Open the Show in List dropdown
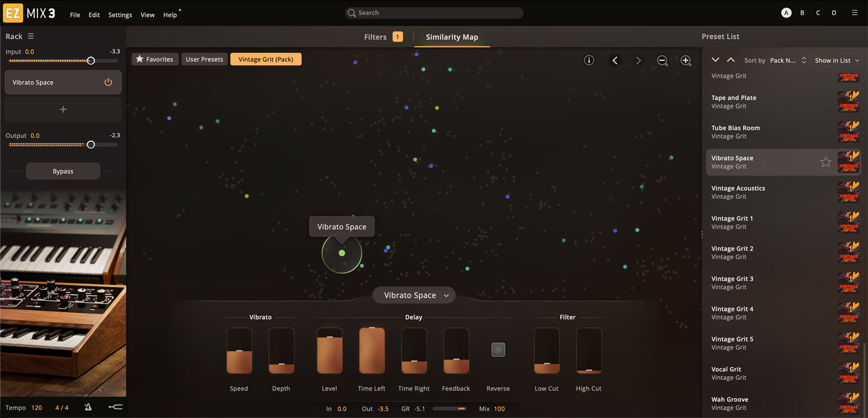The width and height of the screenshot is (868, 418). (x=837, y=60)
